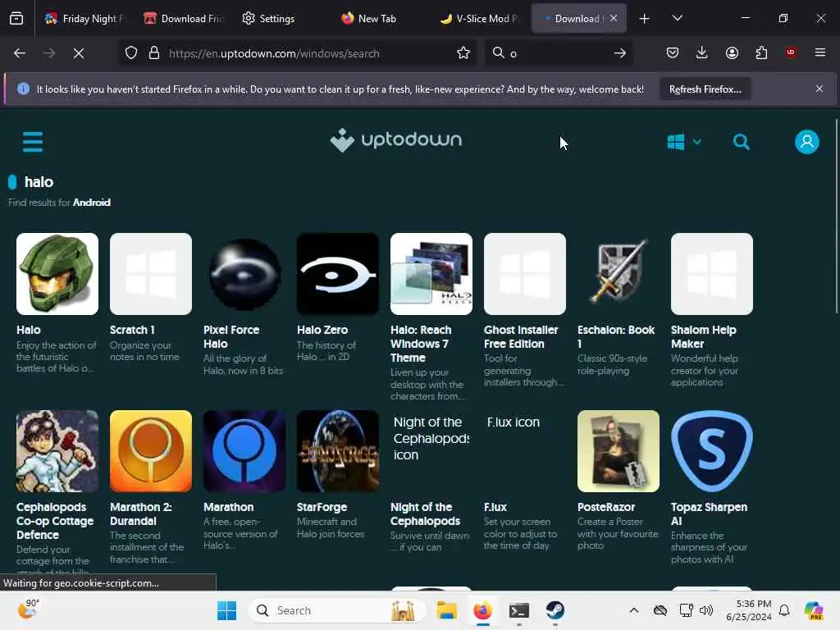The width and height of the screenshot is (840, 630).
Task: Click the F.lux app title
Action: [495, 507]
